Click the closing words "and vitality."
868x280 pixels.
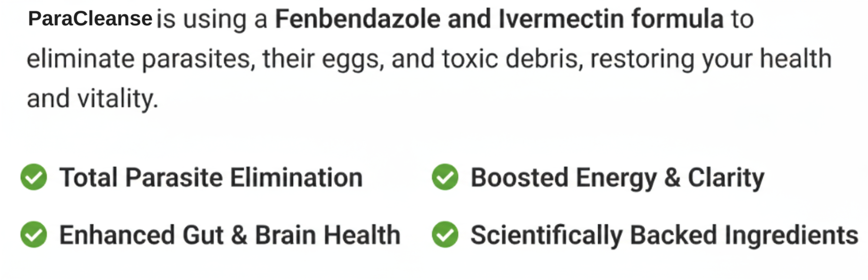coord(92,98)
